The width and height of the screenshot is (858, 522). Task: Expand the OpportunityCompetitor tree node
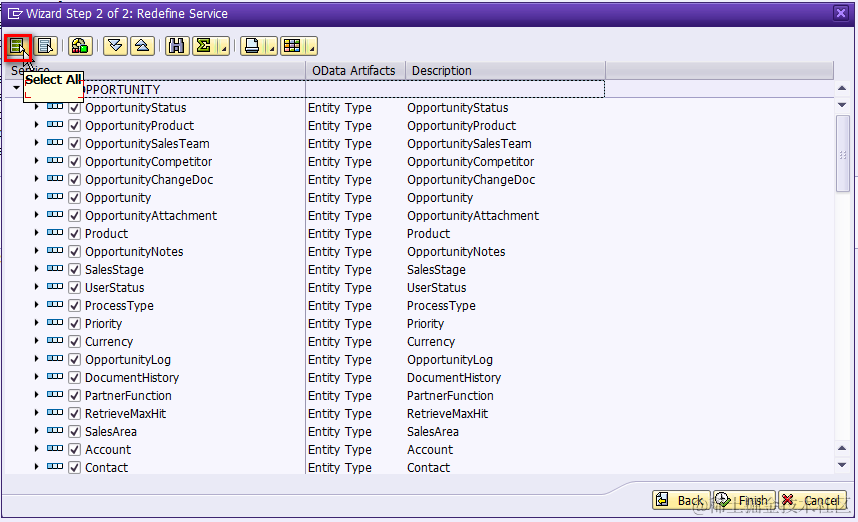(x=36, y=161)
